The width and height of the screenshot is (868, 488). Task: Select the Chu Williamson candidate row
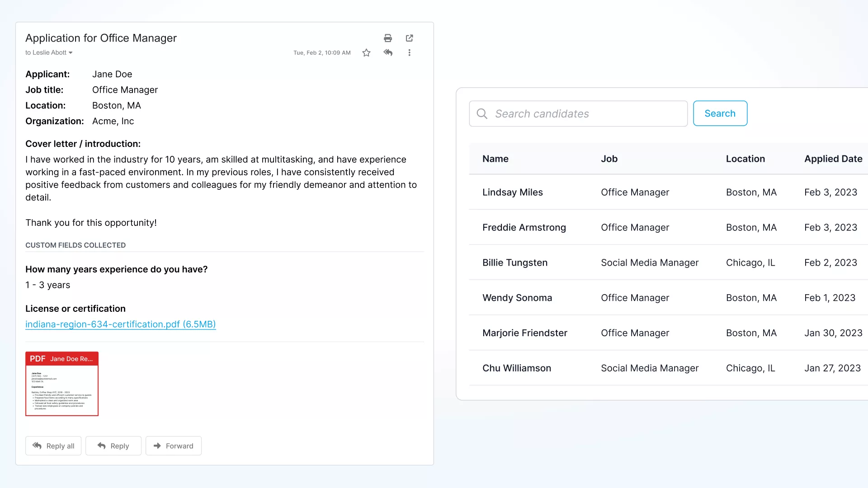(516, 368)
